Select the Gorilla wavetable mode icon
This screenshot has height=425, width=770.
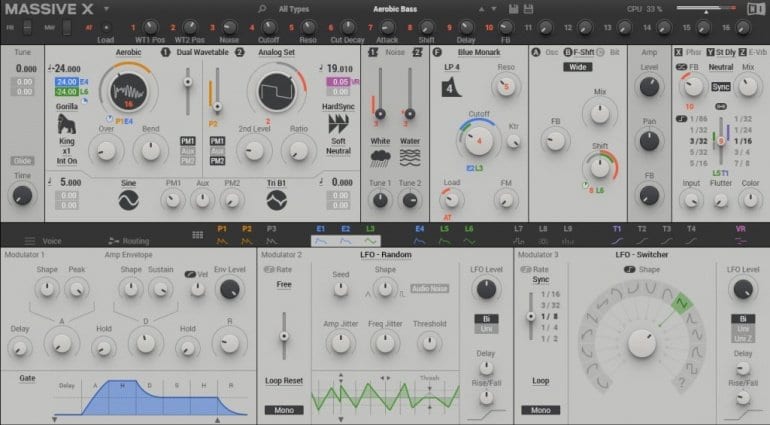click(x=66, y=123)
